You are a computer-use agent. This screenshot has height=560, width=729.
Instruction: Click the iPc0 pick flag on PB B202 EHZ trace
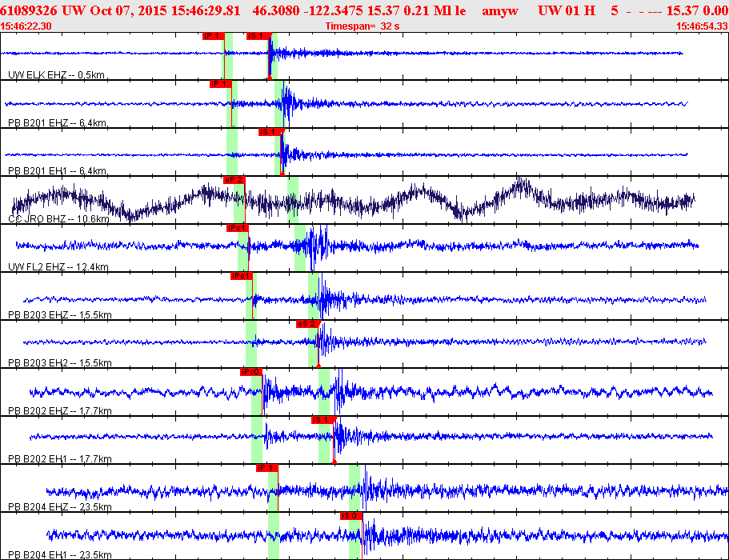(x=251, y=372)
